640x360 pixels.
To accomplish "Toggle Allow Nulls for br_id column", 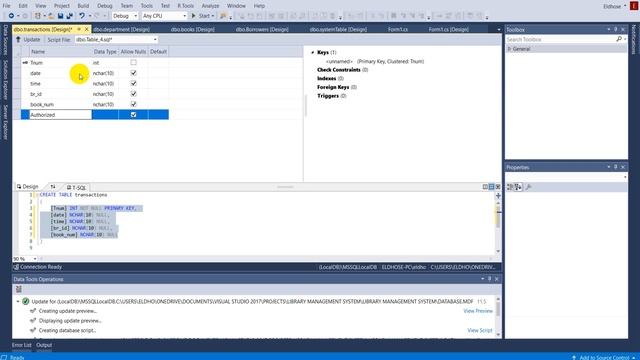I will coord(133,94).
